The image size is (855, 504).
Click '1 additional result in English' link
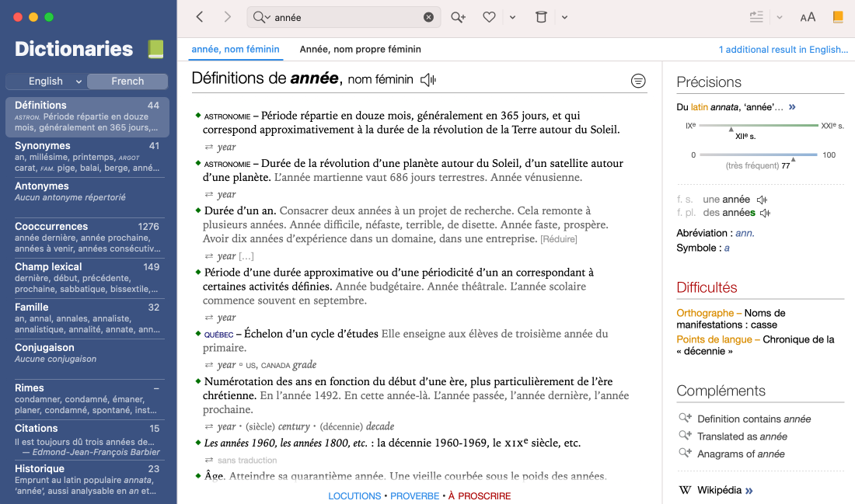[783, 50]
